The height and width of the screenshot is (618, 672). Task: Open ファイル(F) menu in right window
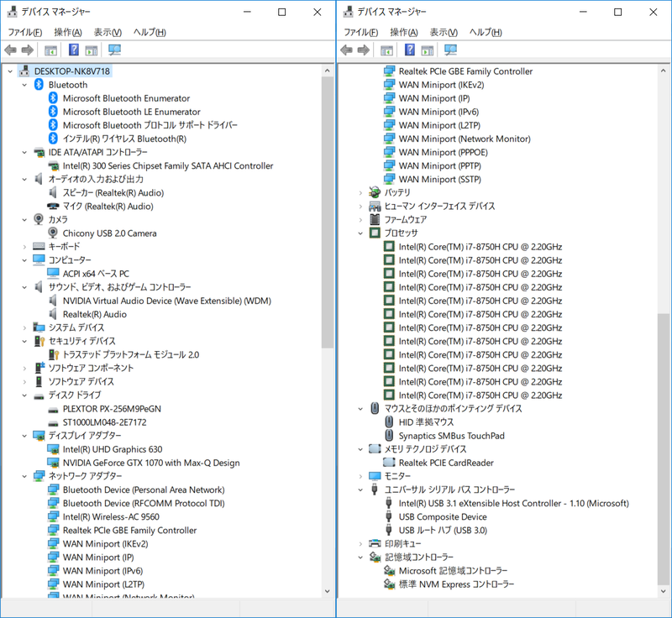(x=361, y=32)
